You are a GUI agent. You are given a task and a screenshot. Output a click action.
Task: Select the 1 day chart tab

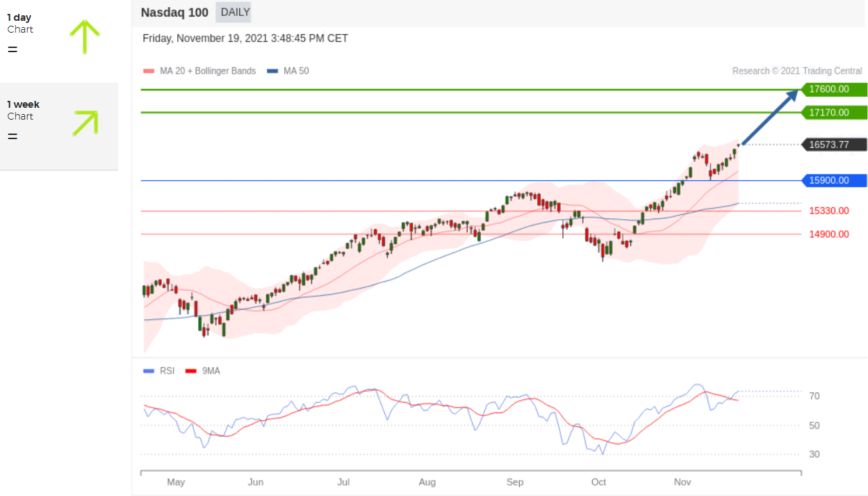[59, 41]
